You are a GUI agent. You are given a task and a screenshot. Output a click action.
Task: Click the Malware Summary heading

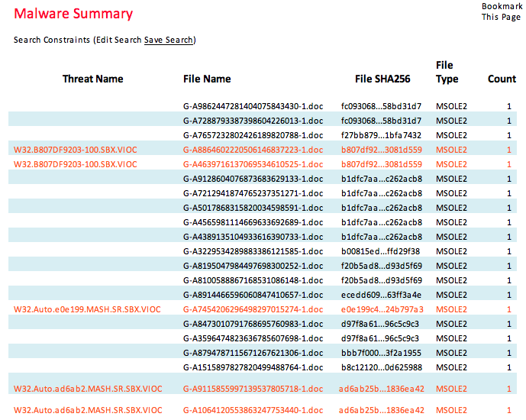click(x=73, y=14)
